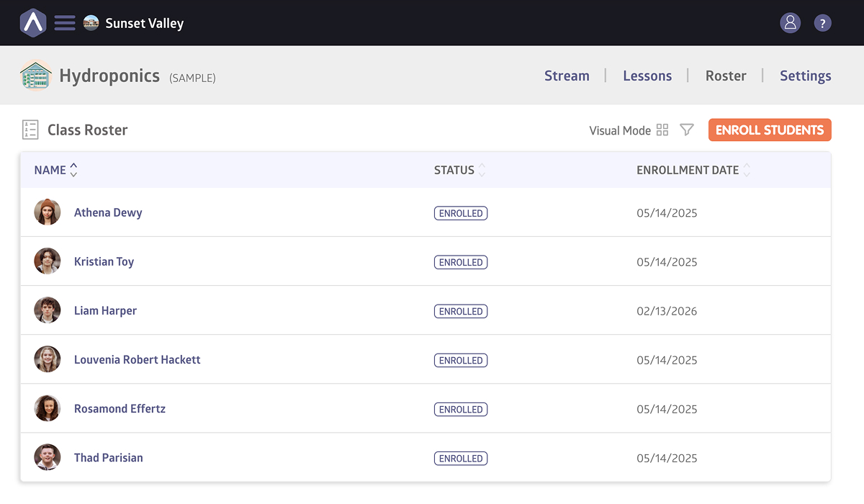Open Athena Dewy's student profile link

108,212
